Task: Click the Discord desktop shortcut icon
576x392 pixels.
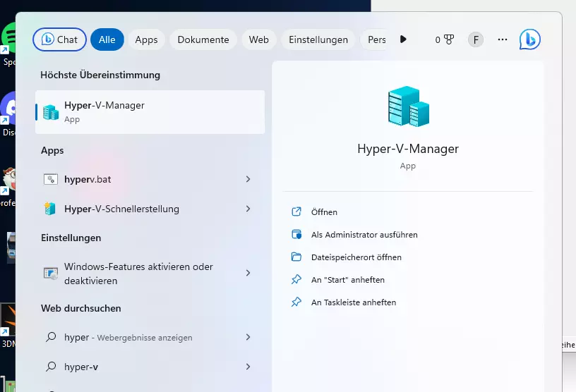Action: (x=10, y=106)
